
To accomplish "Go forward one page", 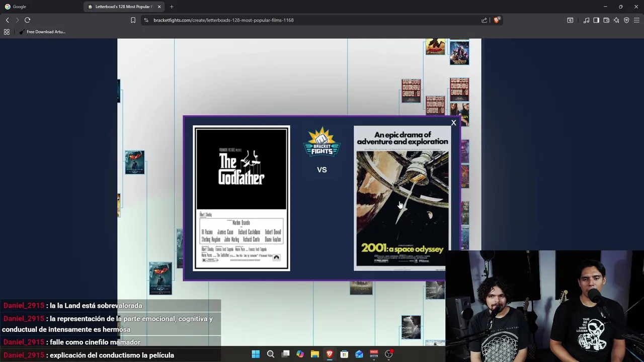I will [x=17, y=20].
